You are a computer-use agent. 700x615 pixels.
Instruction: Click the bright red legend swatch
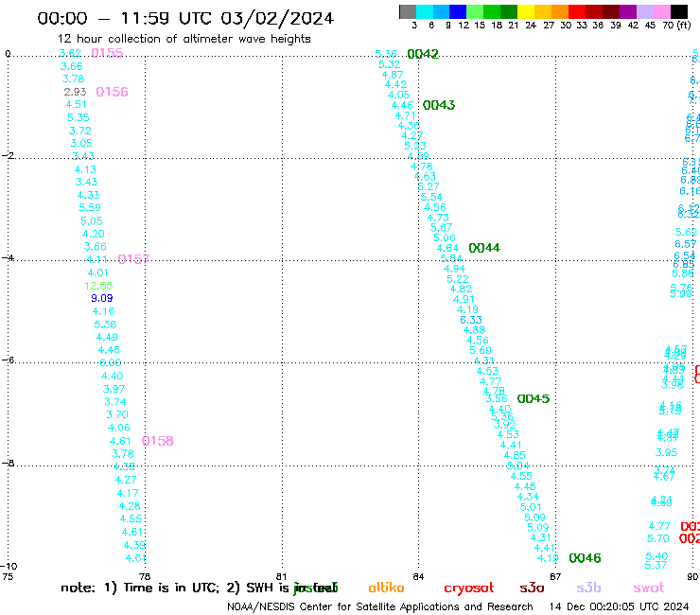(x=577, y=11)
